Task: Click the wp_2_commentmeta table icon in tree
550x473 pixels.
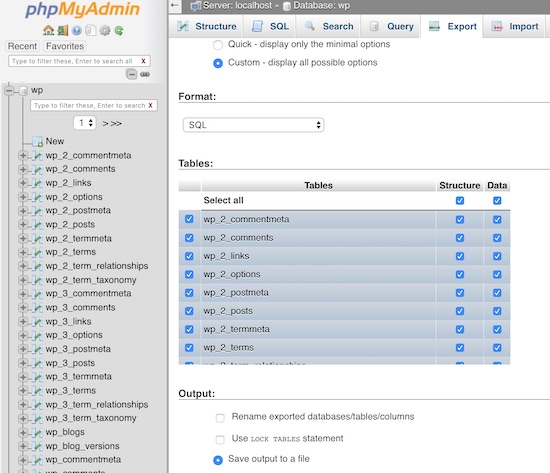Action: point(37,155)
